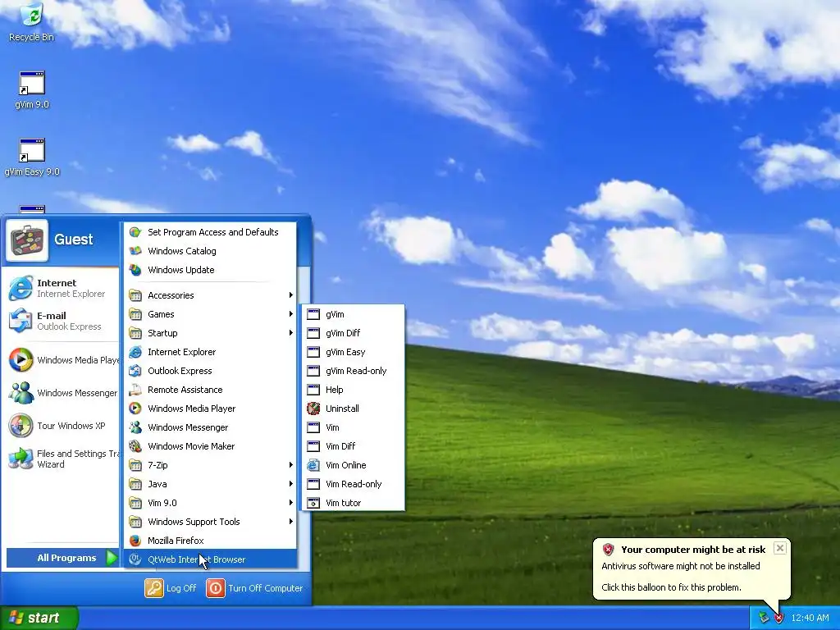Click the Guest user picture
840x630 pixels.
(x=27, y=240)
